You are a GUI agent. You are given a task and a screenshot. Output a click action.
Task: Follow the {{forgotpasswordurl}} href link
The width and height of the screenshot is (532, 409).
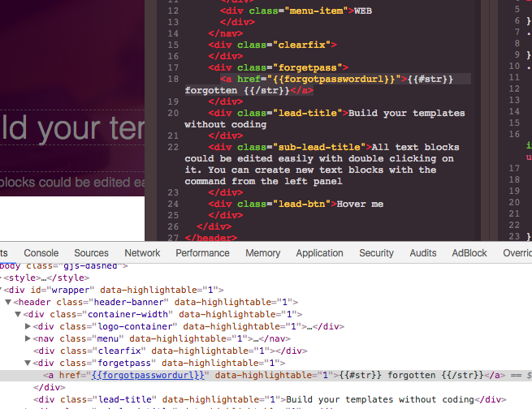148,375
